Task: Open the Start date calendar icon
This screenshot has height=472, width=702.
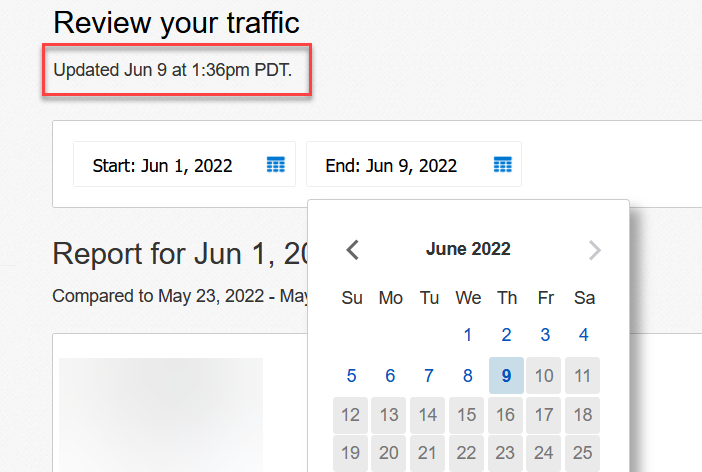Action: 276,164
